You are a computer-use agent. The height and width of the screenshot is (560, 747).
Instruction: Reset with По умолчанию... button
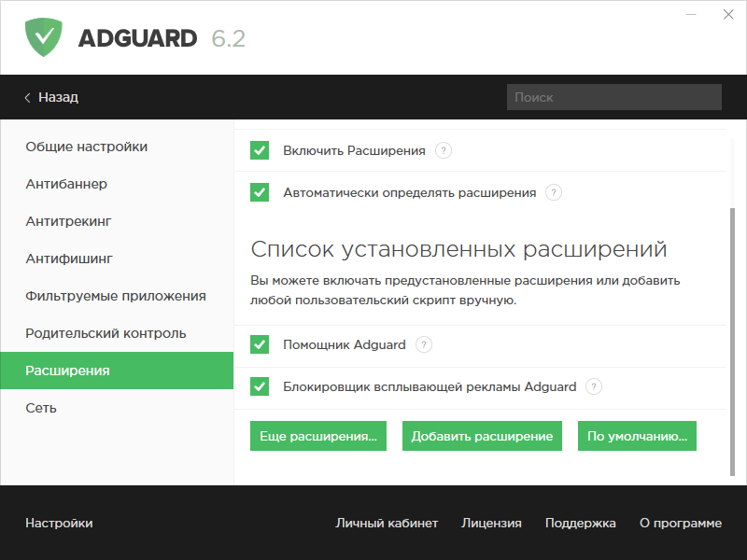click(x=637, y=436)
